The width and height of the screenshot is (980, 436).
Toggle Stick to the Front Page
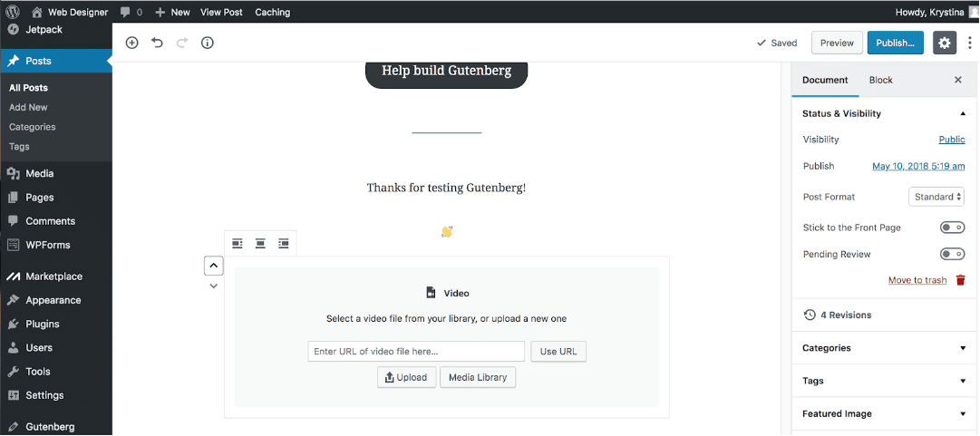pos(952,228)
